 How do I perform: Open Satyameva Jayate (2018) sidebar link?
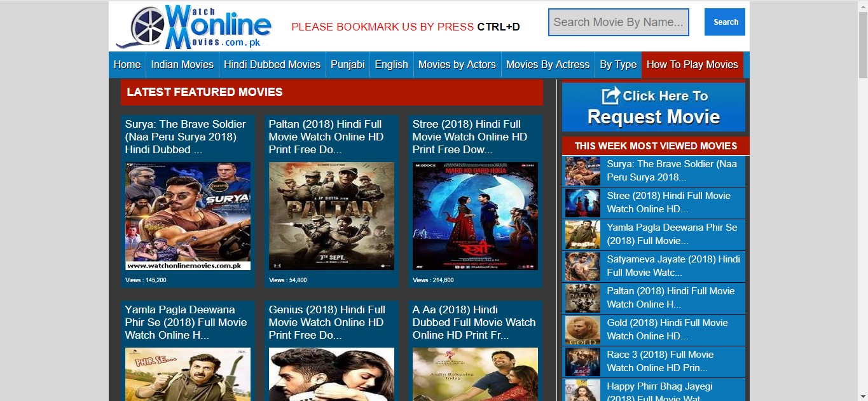point(673,266)
